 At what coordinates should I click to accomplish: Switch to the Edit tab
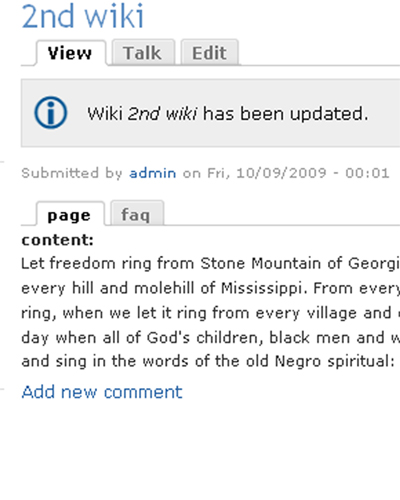tap(210, 53)
